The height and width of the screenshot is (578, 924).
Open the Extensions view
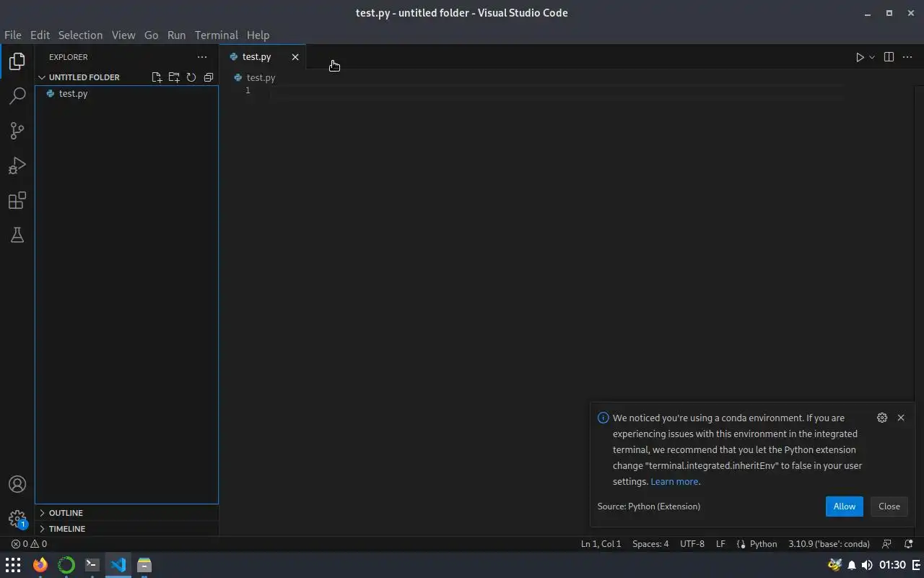(x=17, y=200)
